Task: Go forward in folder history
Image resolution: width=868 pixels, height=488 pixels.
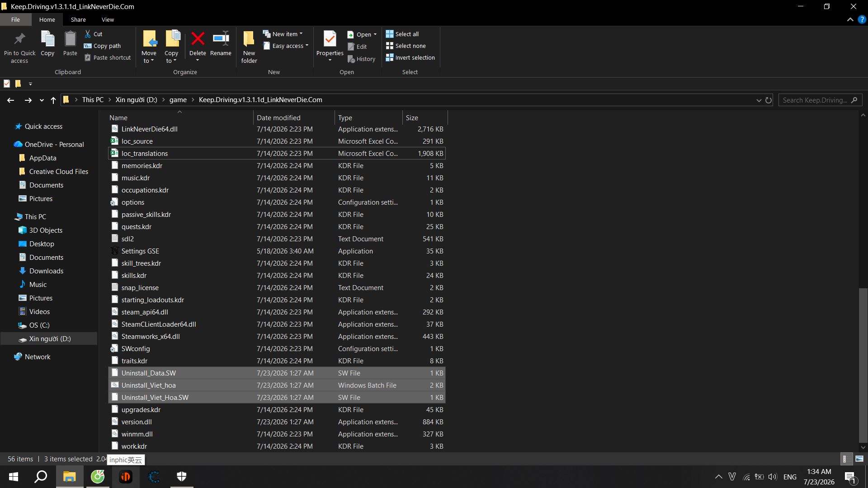Action: [x=28, y=100]
